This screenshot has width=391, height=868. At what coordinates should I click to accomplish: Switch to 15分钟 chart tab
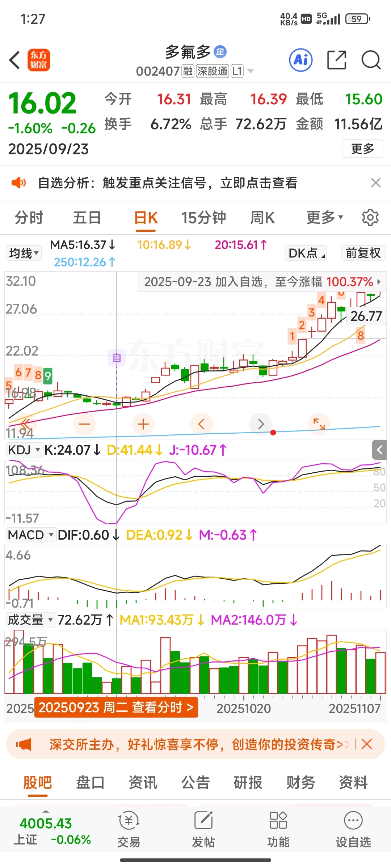point(204,218)
